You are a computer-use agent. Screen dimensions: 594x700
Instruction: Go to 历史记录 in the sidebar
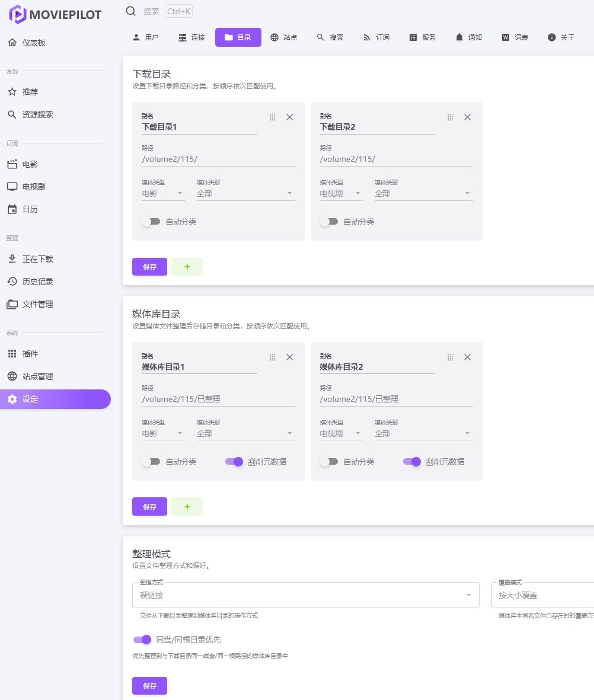[37, 282]
